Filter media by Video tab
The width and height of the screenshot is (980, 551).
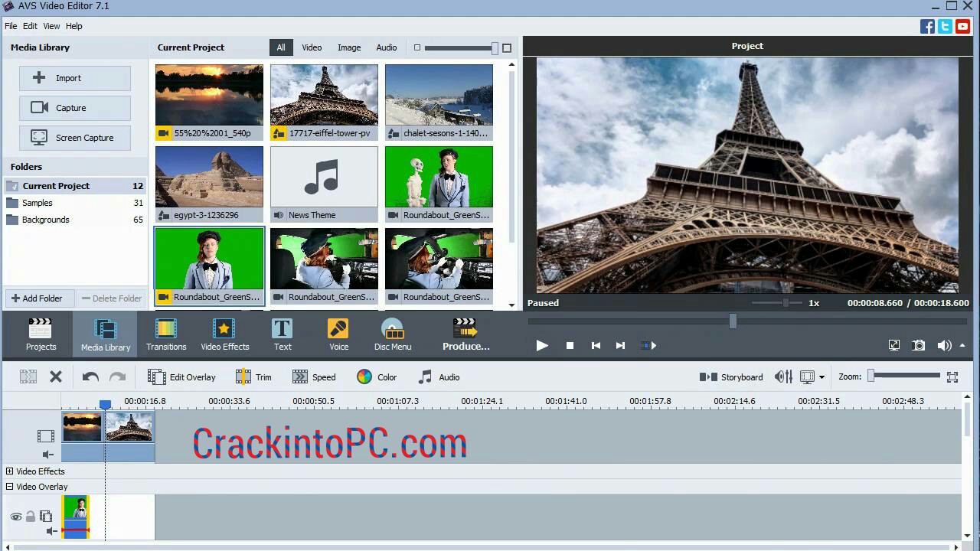point(312,47)
